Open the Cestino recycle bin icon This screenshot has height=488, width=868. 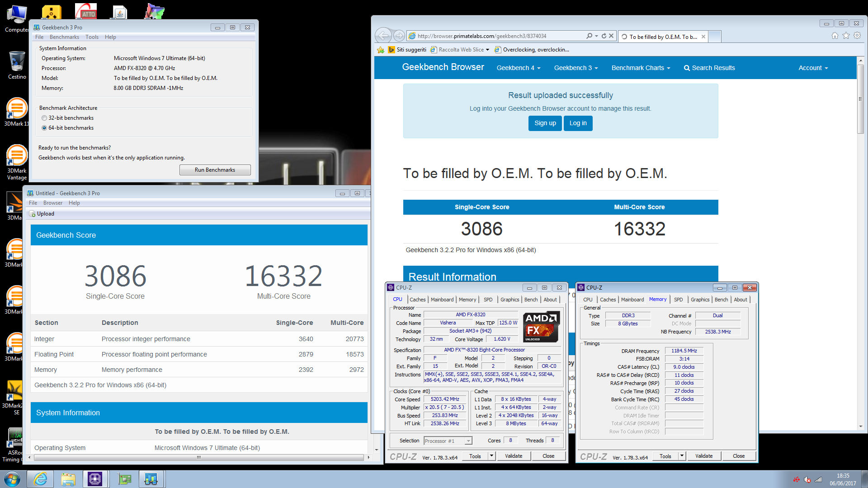click(x=17, y=65)
